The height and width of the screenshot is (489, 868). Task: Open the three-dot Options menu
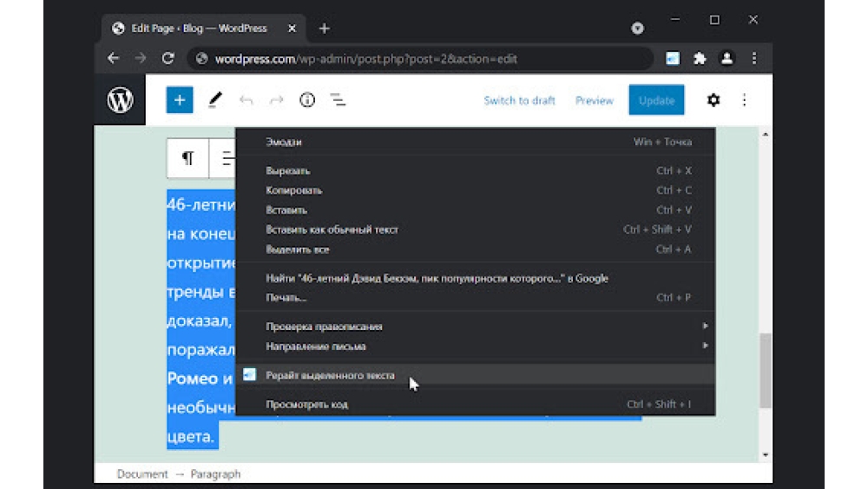[x=744, y=100]
